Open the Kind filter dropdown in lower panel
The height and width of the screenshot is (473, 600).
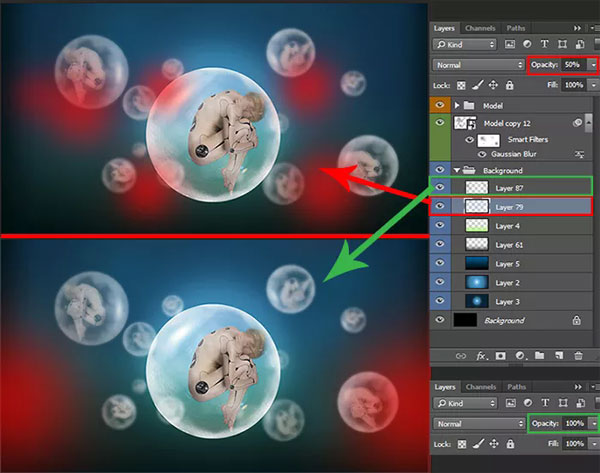coord(465,403)
